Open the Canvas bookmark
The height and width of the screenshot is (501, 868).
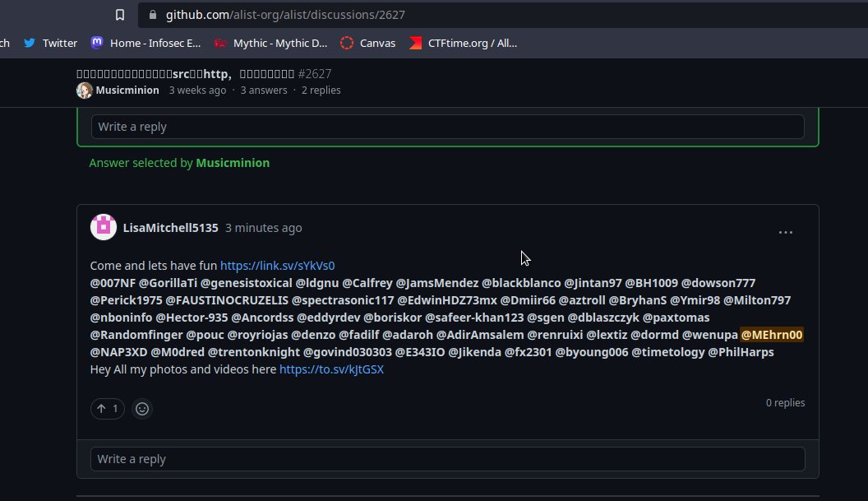point(367,43)
